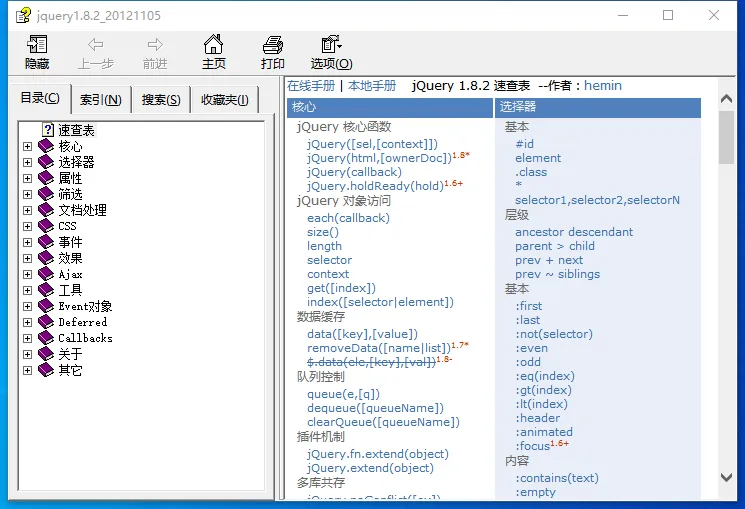This screenshot has width=745, height=509.
Task: Click the purple book icon beside 事件
Action: tap(46, 242)
